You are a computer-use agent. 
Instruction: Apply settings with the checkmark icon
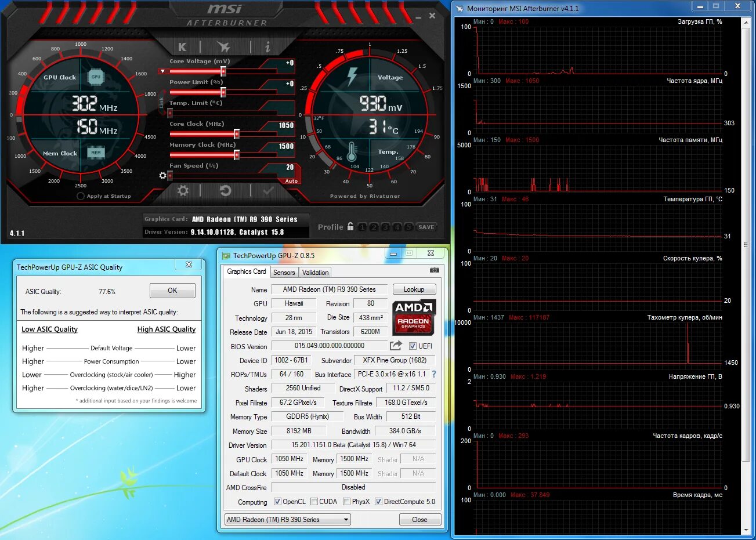pyautogui.click(x=268, y=190)
